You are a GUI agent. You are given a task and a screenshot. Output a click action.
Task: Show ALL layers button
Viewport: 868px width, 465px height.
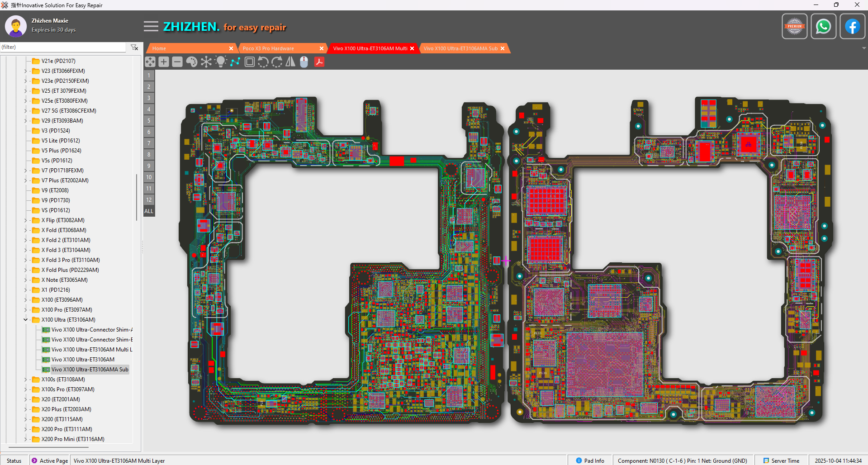point(149,211)
